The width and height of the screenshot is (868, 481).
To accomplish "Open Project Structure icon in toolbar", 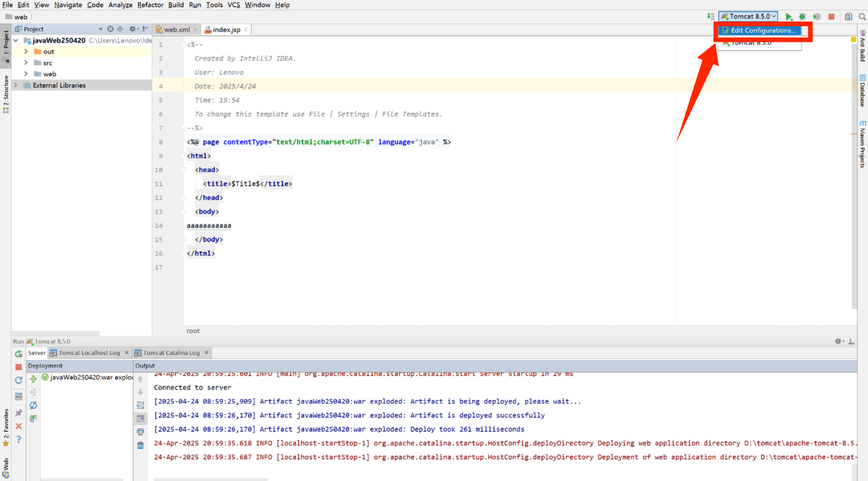I will [848, 17].
